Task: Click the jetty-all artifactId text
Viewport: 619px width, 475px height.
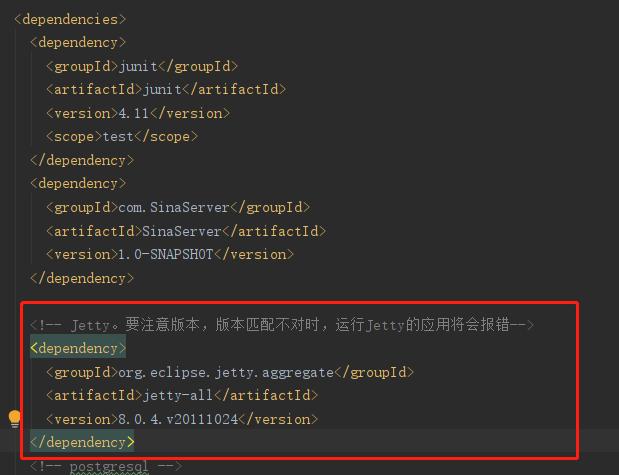Action: (178, 395)
